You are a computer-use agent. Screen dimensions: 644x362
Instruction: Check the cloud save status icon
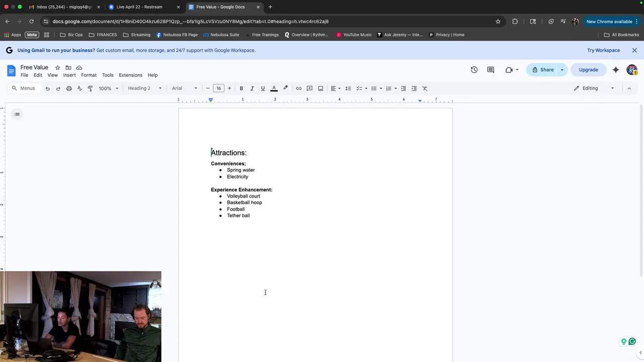[x=79, y=67]
